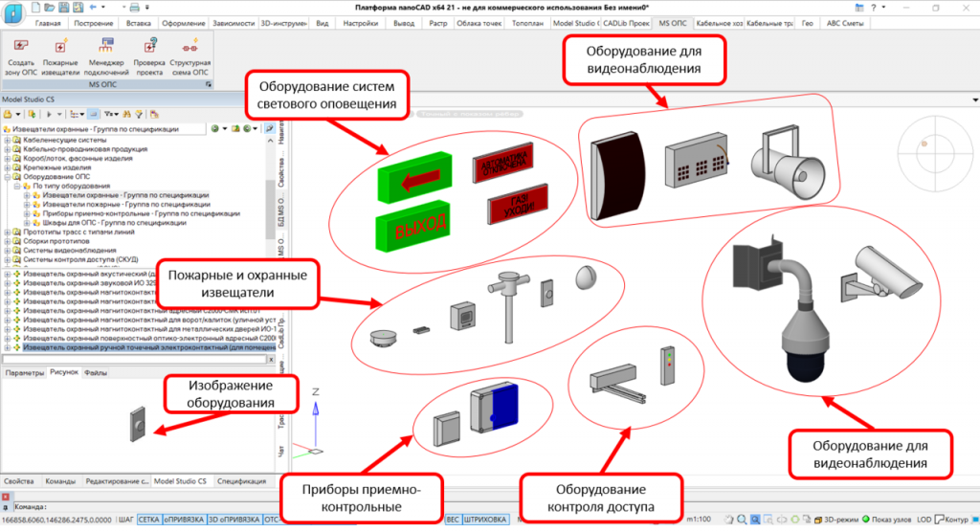Click the equipment preview image thumbnail
The height and width of the screenshot is (532, 980).
(x=142, y=423)
